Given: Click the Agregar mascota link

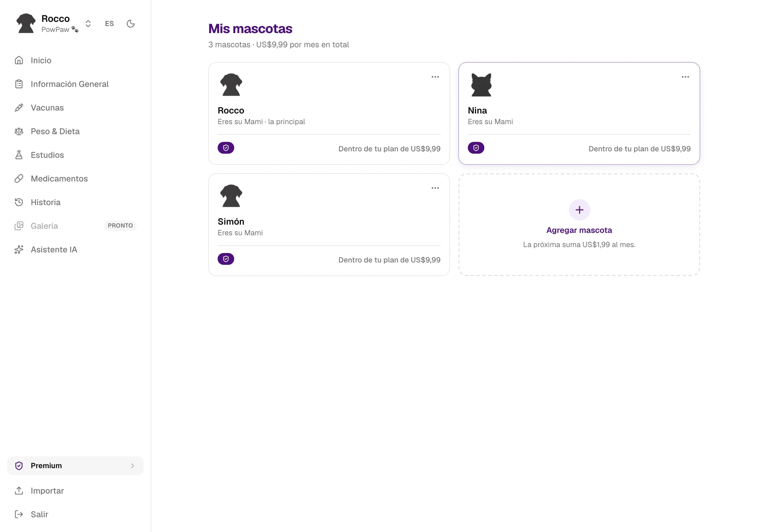Looking at the screenshot, I should 579,230.
